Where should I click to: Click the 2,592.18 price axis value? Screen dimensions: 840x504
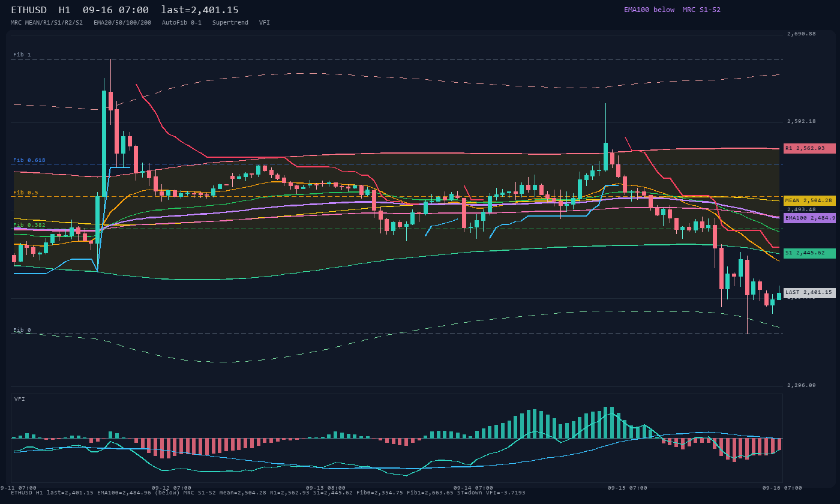pos(802,121)
